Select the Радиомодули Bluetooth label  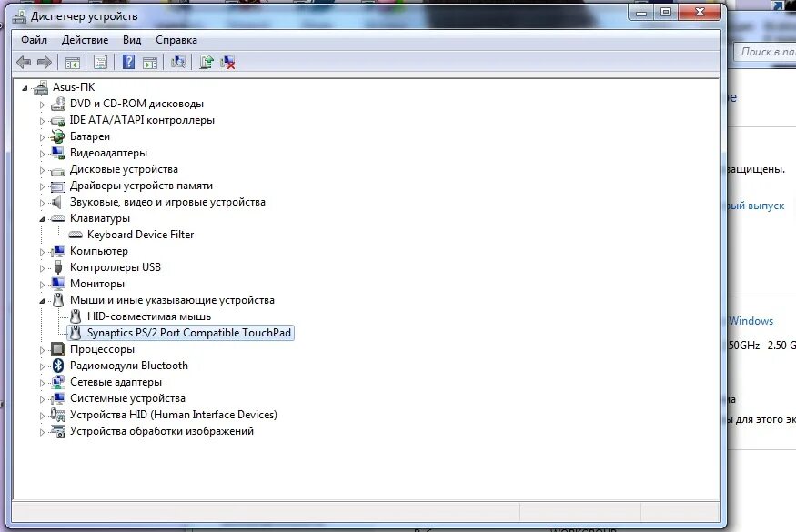click(129, 366)
